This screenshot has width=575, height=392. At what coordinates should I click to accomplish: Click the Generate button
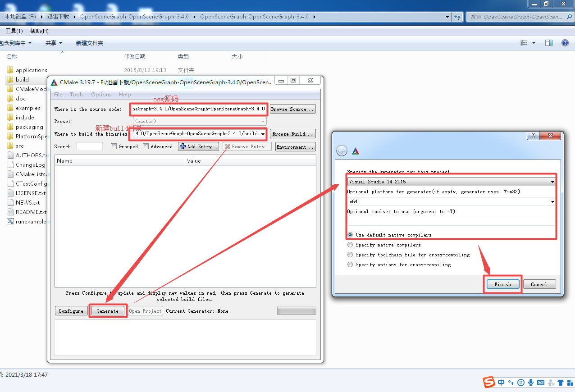tap(108, 311)
